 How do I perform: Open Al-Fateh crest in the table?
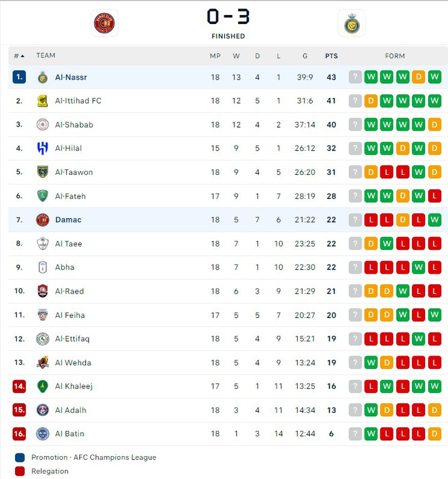[43, 196]
